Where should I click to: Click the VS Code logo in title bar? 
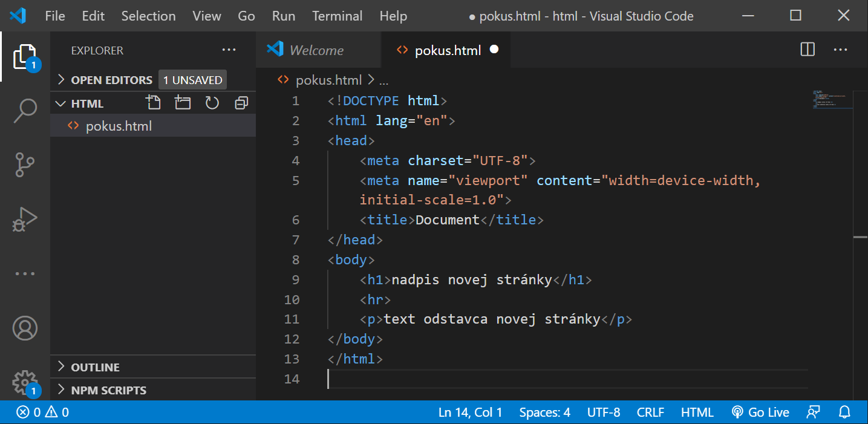pyautogui.click(x=18, y=16)
